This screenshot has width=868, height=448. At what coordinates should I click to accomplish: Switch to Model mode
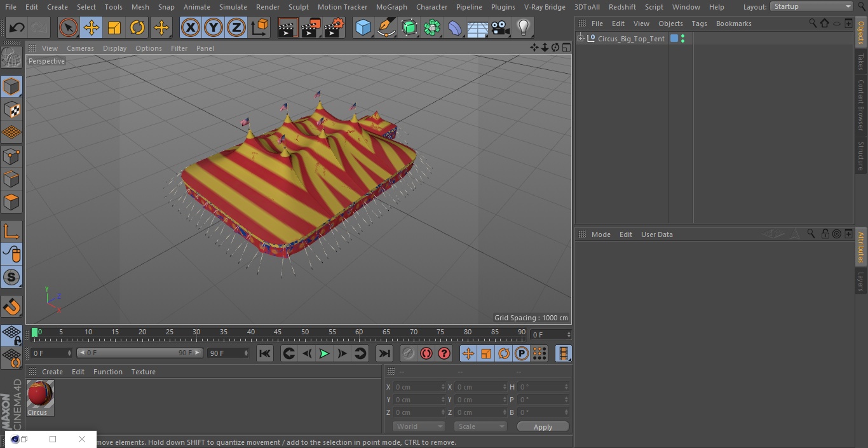click(x=11, y=86)
